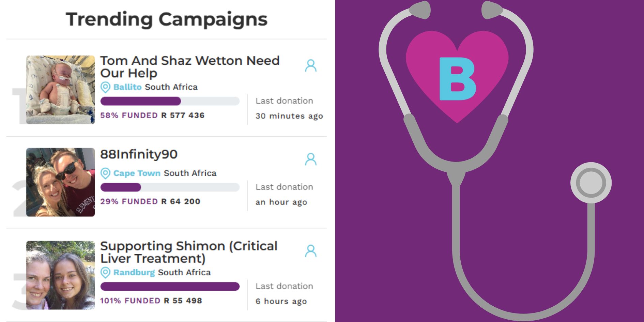
Task: Click the 58% funded progress bar
Action: tap(170, 101)
